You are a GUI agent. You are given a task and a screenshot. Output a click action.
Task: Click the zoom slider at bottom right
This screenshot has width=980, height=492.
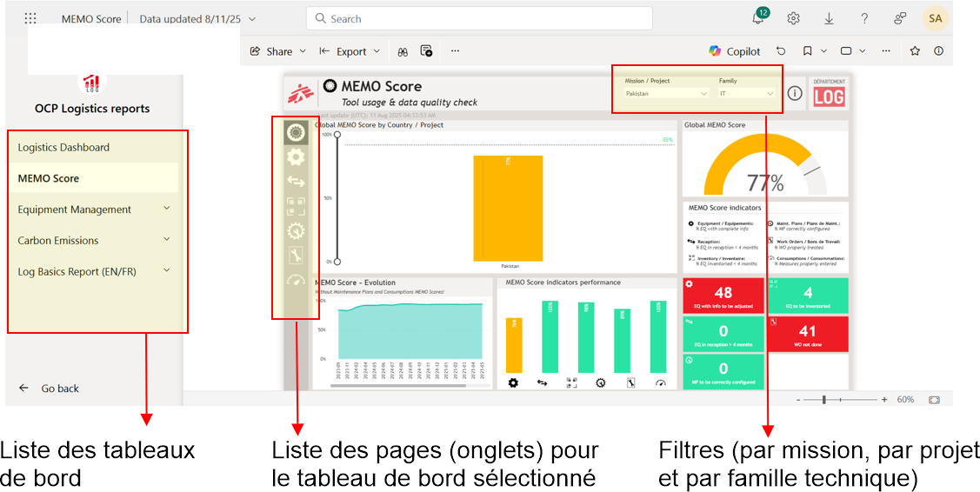(824, 400)
